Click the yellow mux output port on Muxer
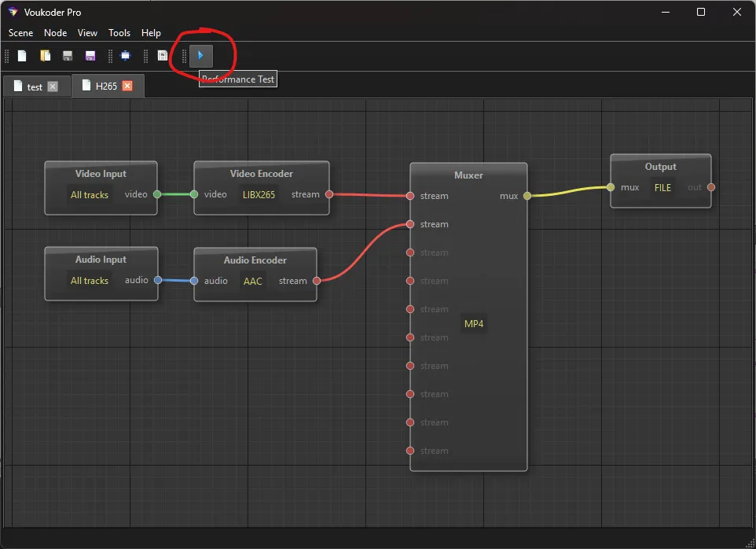Screen dimensions: 756x549 [x=527, y=196]
